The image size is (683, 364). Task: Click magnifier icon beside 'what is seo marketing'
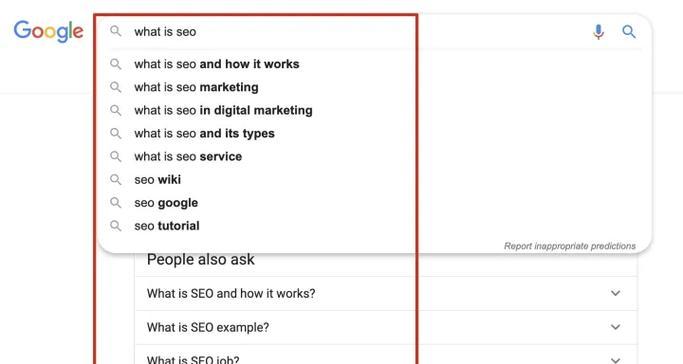[x=115, y=87]
